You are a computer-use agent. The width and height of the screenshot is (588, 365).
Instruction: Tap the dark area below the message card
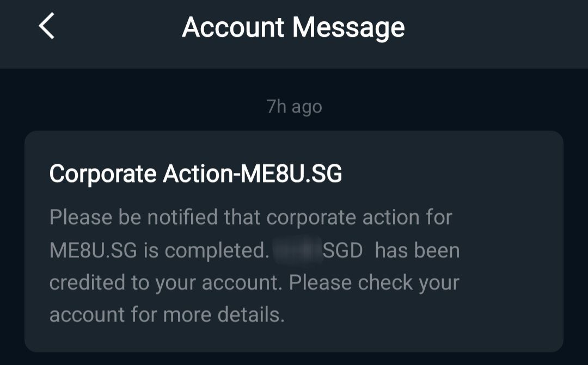click(x=294, y=359)
